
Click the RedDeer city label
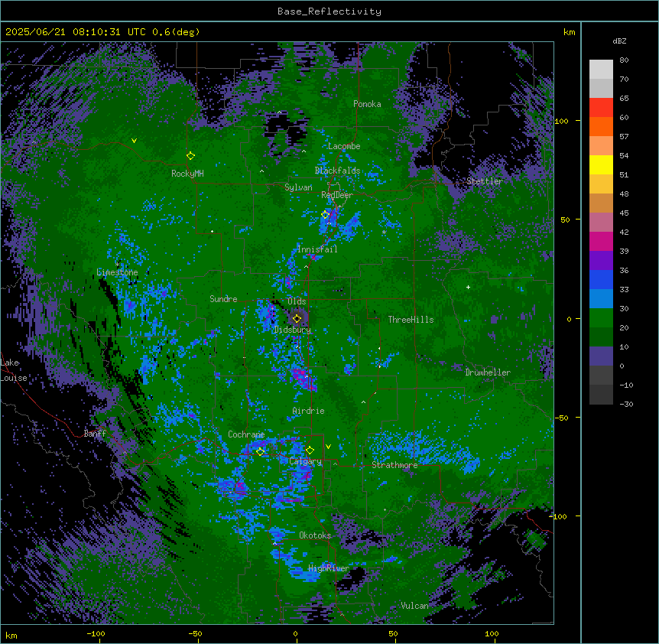pyautogui.click(x=337, y=195)
